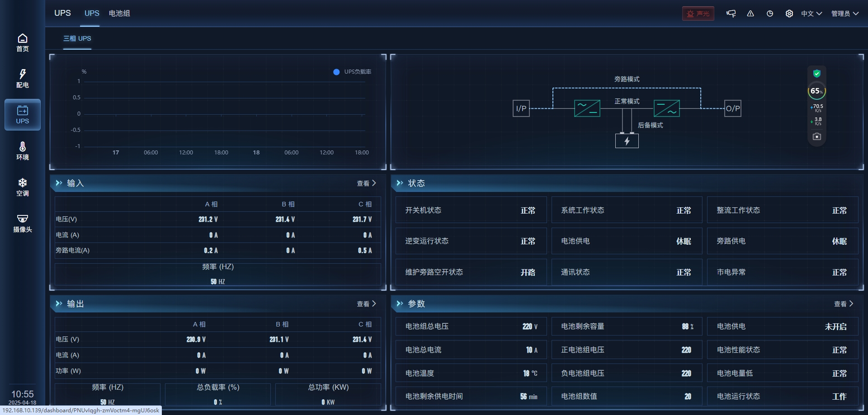Viewport: 868px width, 415px height.
Task: Expand the 管理员 user dropdown
Action: click(844, 14)
